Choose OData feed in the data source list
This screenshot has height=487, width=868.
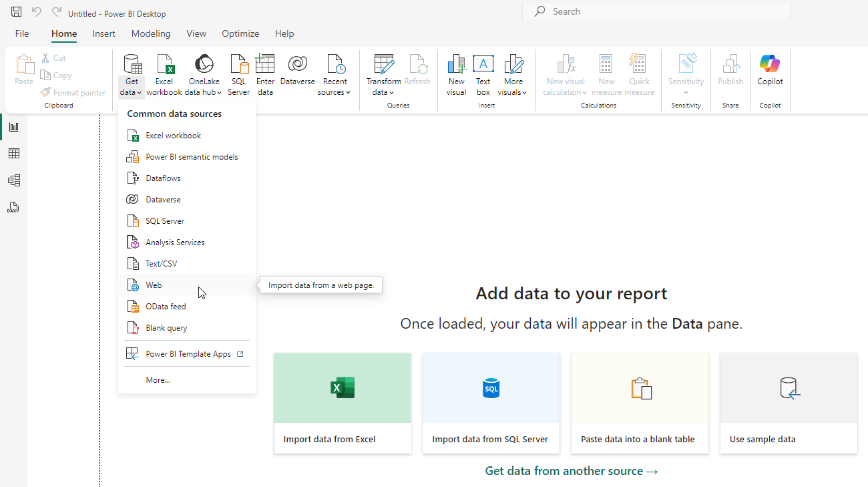point(187,307)
